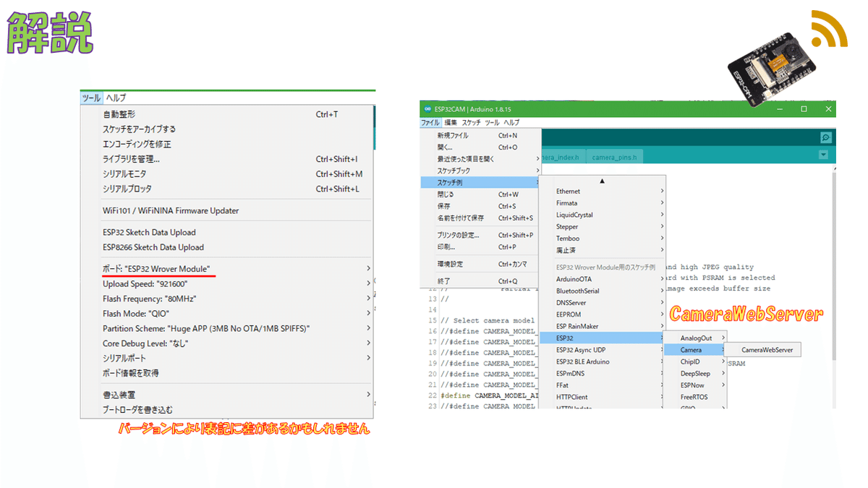
Task: Choose 保存 in file menu
Action: (x=480, y=206)
